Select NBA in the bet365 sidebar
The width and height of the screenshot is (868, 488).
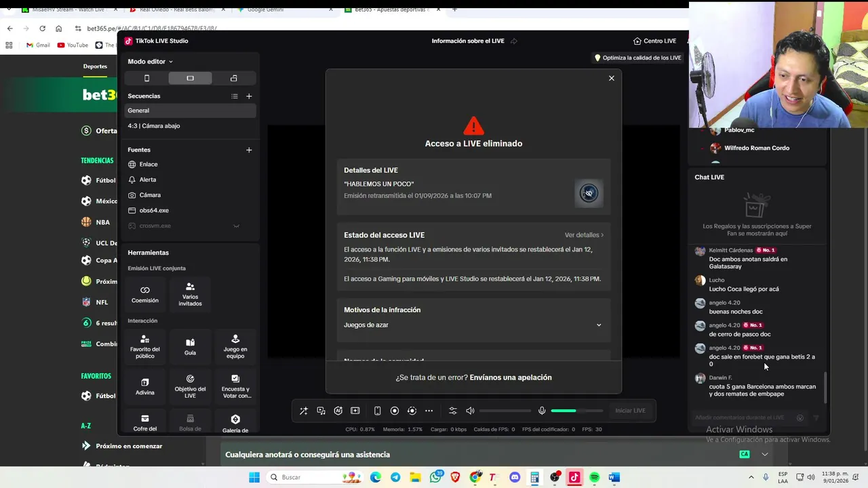click(95, 222)
